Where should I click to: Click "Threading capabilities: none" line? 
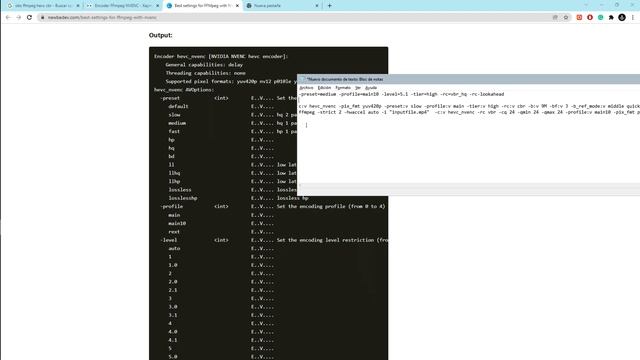point(205,73)
